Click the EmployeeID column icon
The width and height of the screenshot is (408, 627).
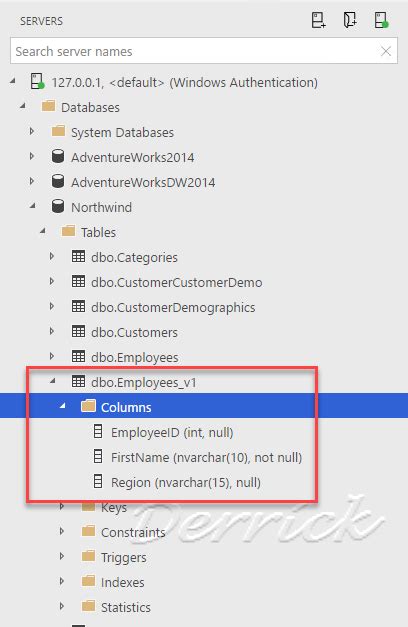click(98, 431)
